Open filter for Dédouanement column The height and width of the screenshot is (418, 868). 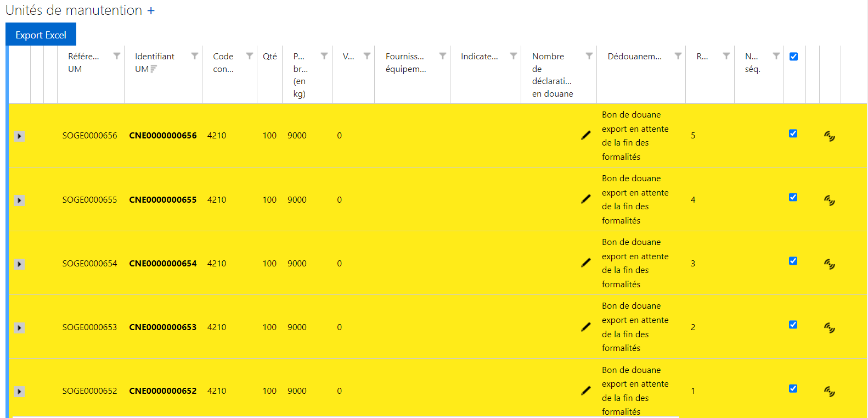pyautogui.click(x=678, y=56)
